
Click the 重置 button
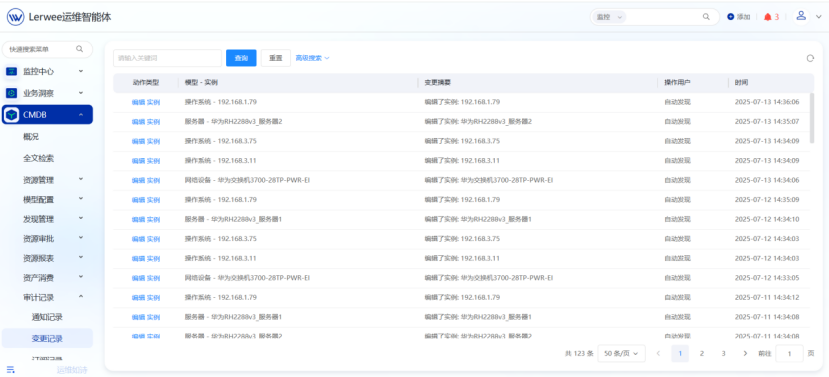[275, 58]
